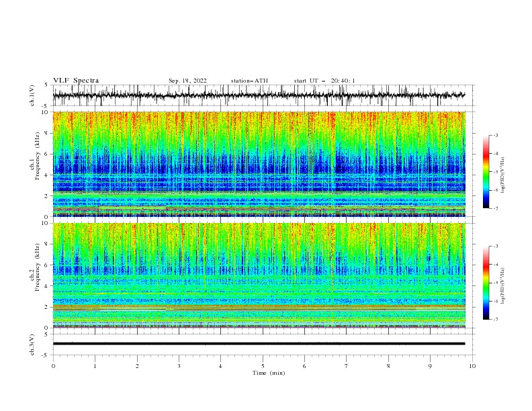Image resolution: width=532 pixels, height=411 pixels.
Task: Click the "VLF Spectra" plot title
Action: tap(76, 81)
